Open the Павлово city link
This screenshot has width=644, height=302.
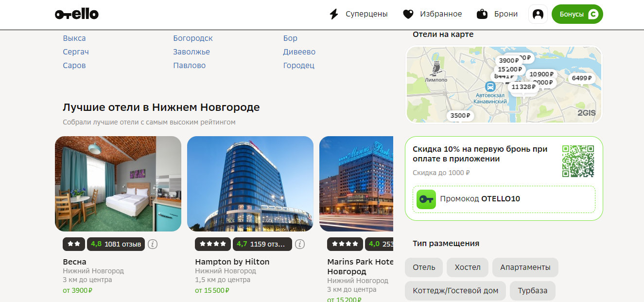190,66
